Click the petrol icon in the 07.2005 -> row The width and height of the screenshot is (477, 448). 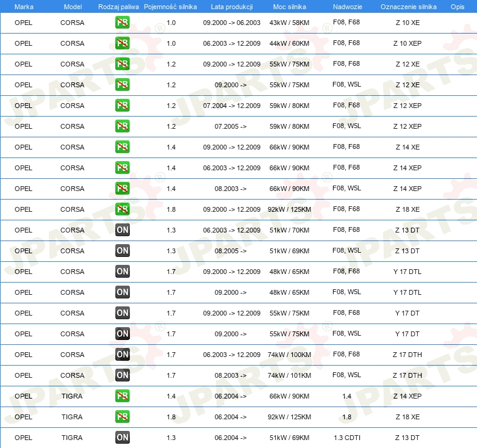[122, 126]
